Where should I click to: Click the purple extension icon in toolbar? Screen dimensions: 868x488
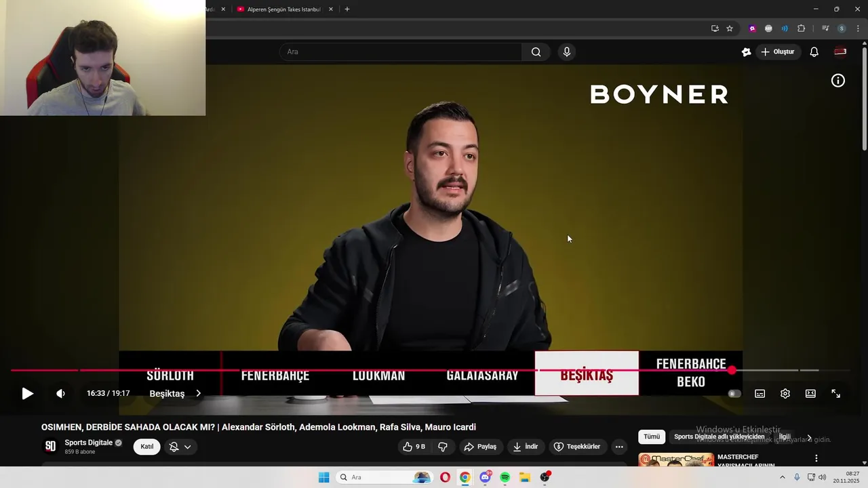752,28
